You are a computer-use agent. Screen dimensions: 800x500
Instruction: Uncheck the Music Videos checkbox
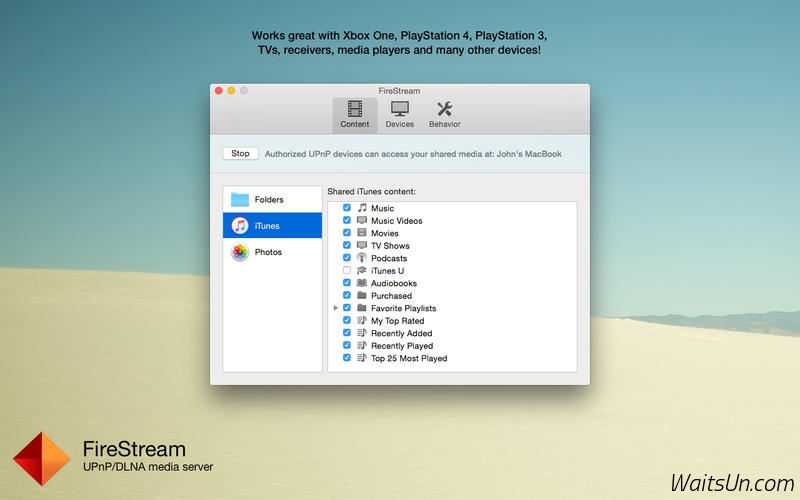coord(347,220)
